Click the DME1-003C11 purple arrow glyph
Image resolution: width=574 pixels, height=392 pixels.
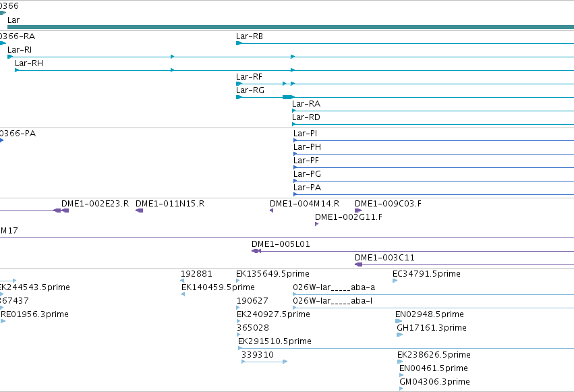coord(358,264)
